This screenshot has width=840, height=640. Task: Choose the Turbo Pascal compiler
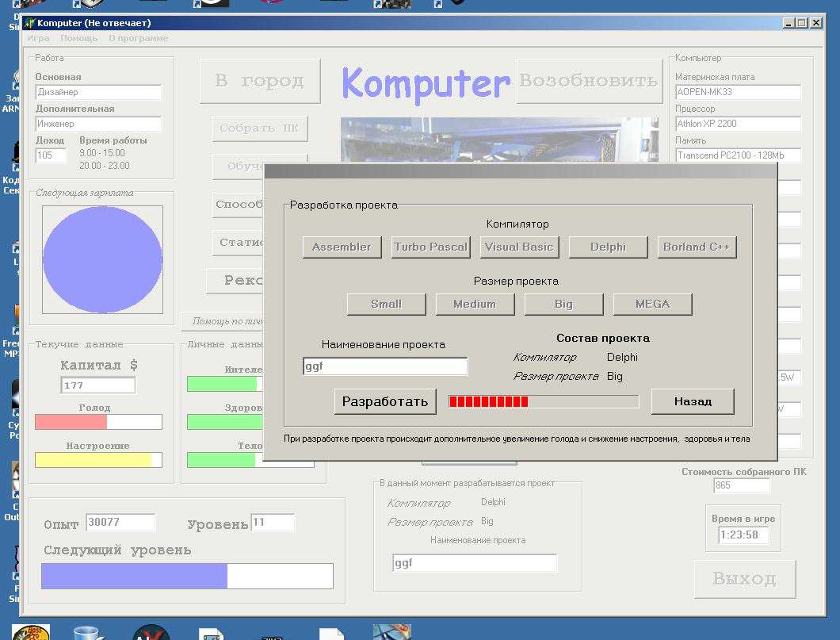[431, 247]
